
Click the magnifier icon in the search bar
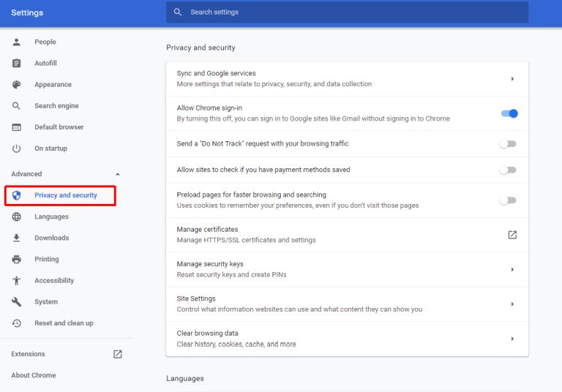[177, 12]
